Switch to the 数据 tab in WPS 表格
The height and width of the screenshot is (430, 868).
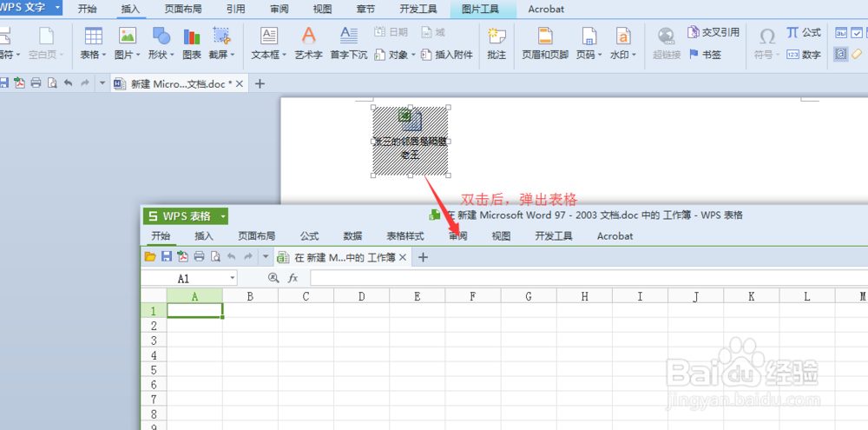click(x=352, y=236)
